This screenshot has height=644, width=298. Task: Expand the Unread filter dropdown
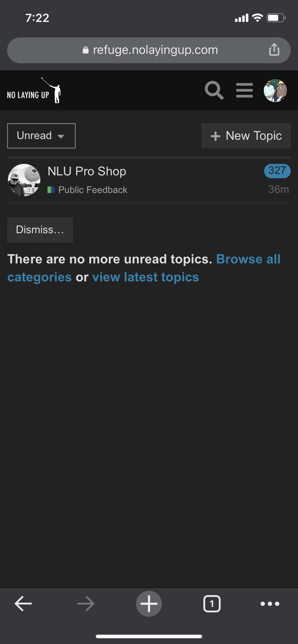[x=41, y=136]
